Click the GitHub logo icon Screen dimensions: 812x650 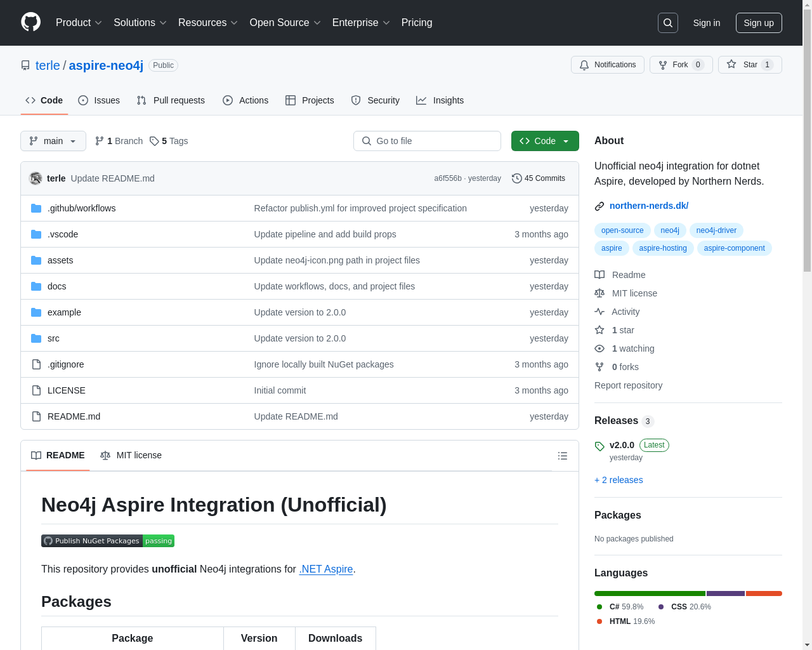tap(31, 22)
